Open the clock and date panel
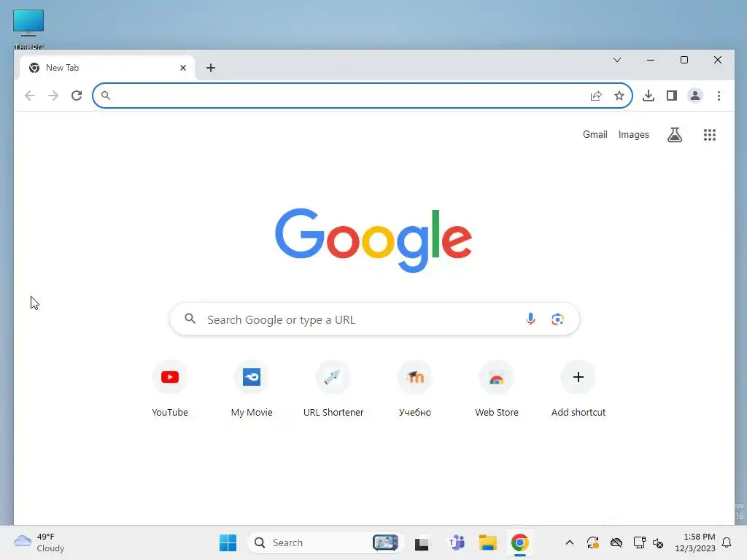 (695, 542)
